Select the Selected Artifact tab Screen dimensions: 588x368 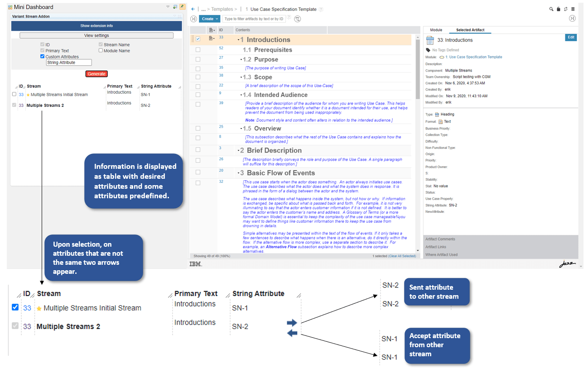tap(470, 30)
